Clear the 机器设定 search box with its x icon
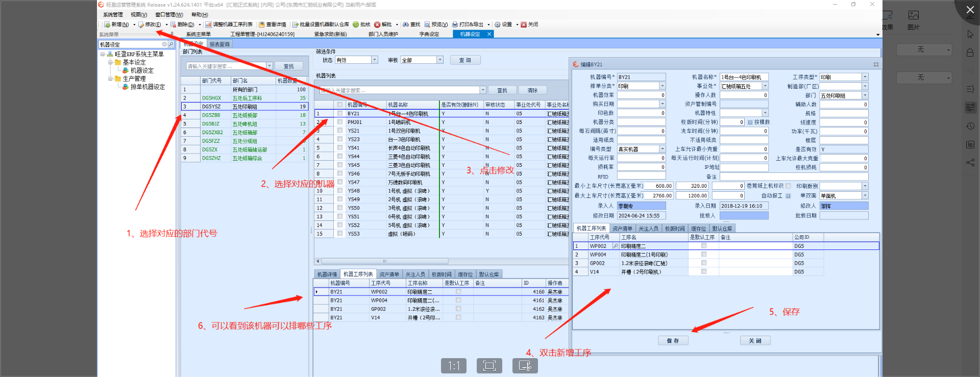The width and height of the screenshot is (980, 377). (164, 44)
